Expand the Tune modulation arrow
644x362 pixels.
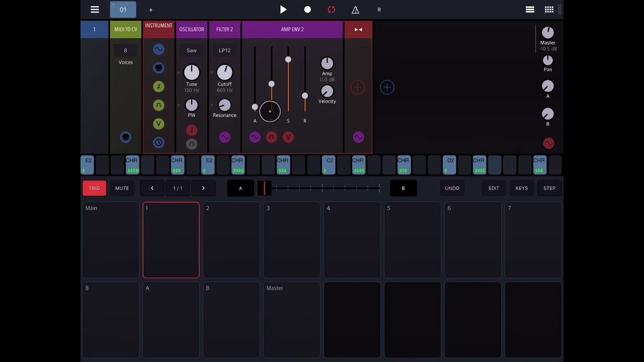[x=179, y=72]
